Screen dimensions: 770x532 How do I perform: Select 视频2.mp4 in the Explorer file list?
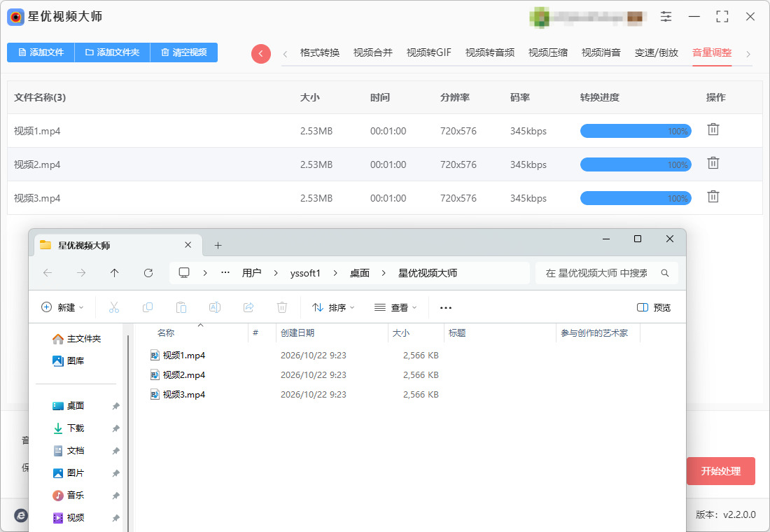click(x=184, y=374)
